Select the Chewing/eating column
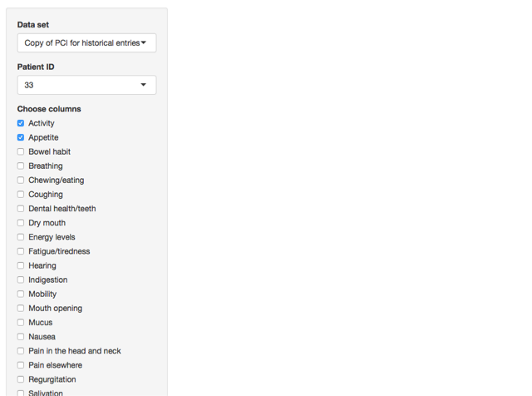The image size is (532, 396). pos(21,180)
